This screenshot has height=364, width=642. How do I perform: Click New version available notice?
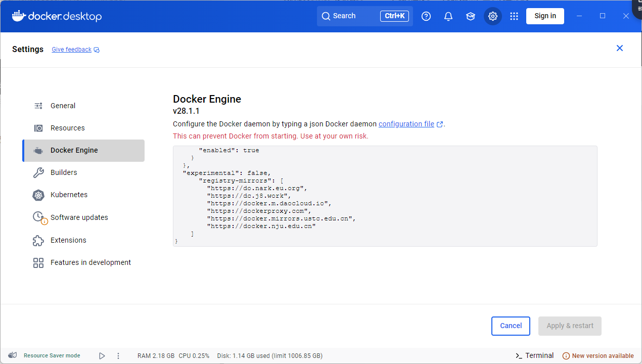click(x=598, y=356)
